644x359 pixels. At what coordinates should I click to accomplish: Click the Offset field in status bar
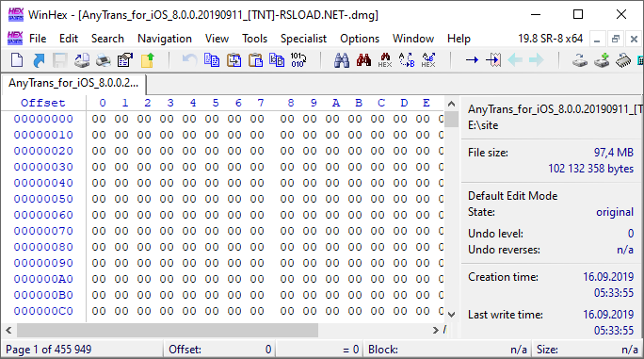(x=219, y=350)
